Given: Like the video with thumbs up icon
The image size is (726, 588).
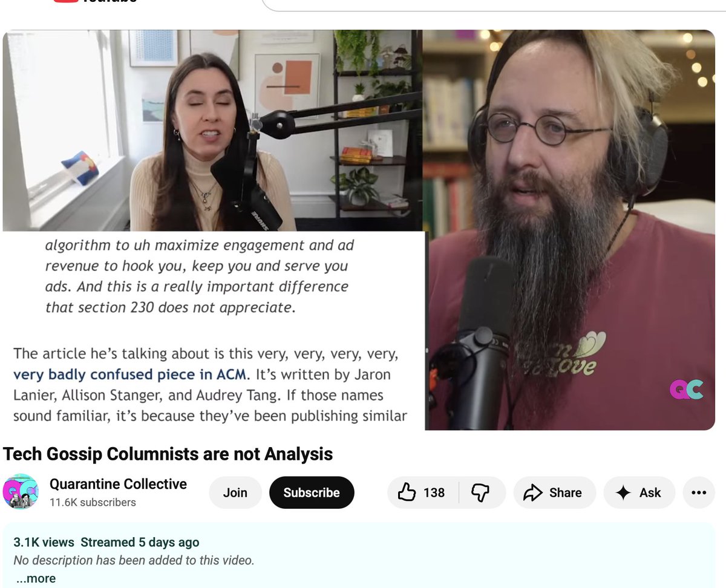Looking at the screenshot, I should pyautogui.click(x=407, y=492).
